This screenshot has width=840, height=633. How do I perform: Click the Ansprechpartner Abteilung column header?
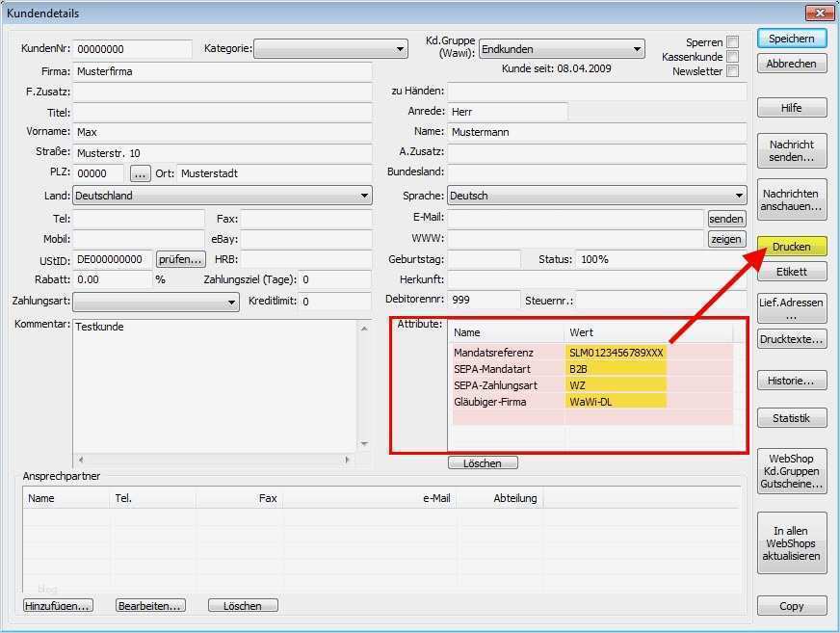501,498
